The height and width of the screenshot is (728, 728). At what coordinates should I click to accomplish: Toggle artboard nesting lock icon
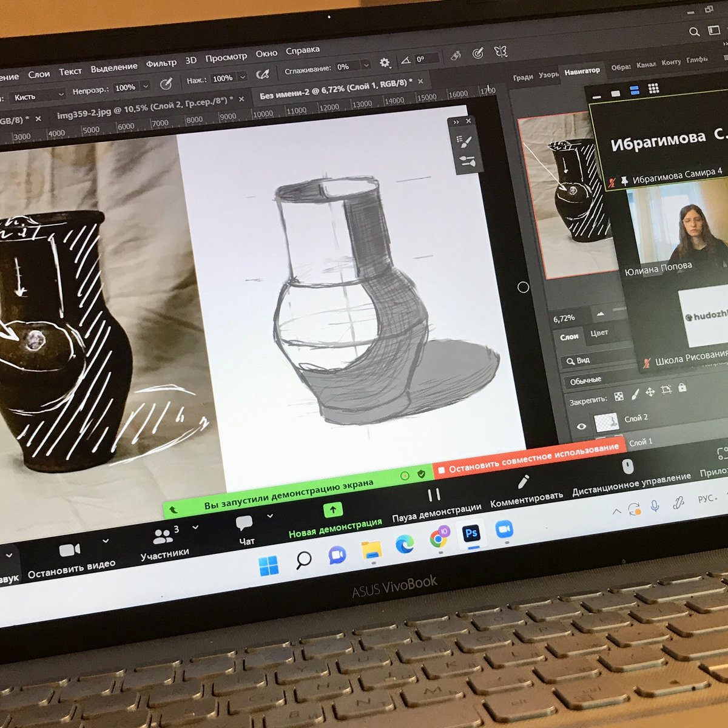(x=666, y=389)
